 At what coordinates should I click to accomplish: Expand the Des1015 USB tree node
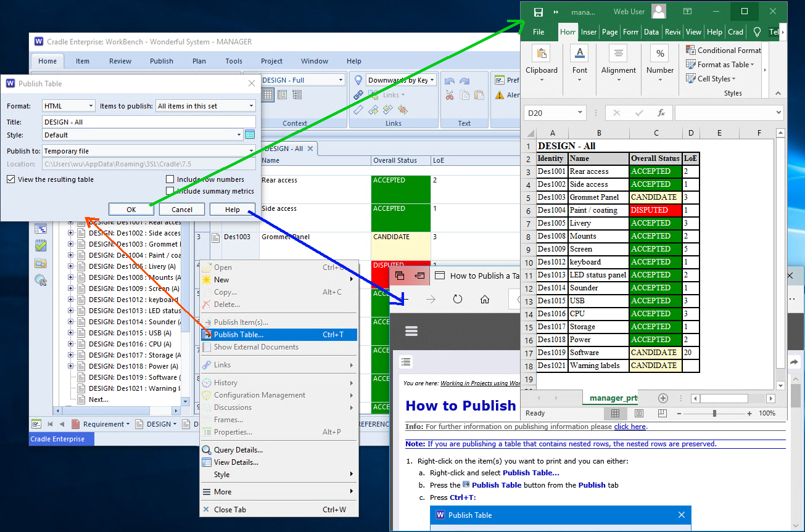point(70,333)
